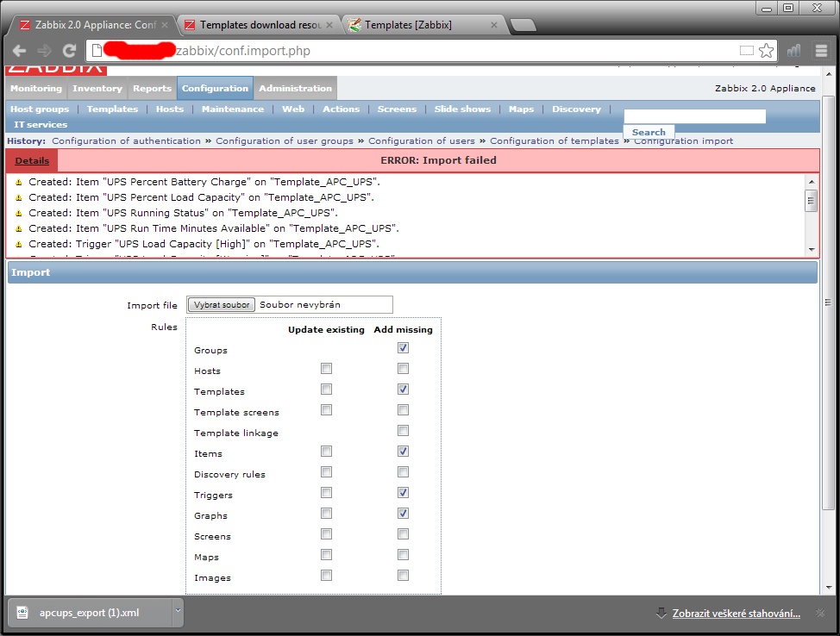Open the Monitoring menu tab
The image size is (840, 636).
tap(36, 88)
